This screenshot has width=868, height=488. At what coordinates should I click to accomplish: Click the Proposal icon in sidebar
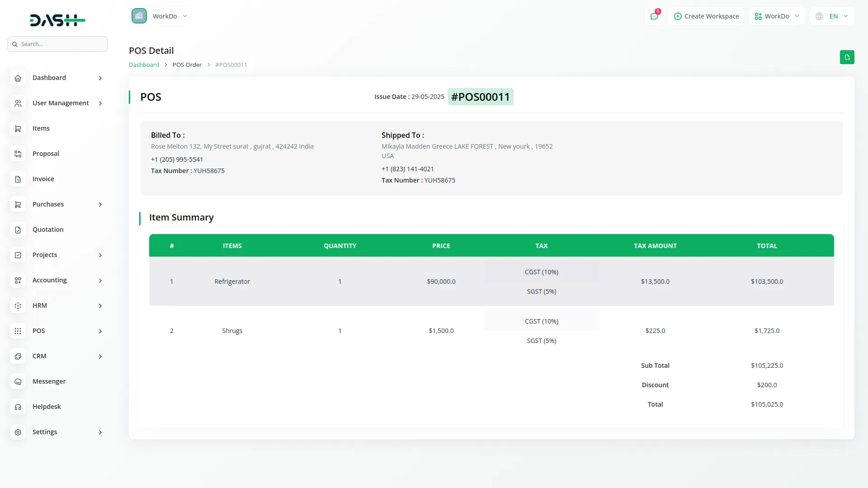pyautogui.click(x=18, y=154)
